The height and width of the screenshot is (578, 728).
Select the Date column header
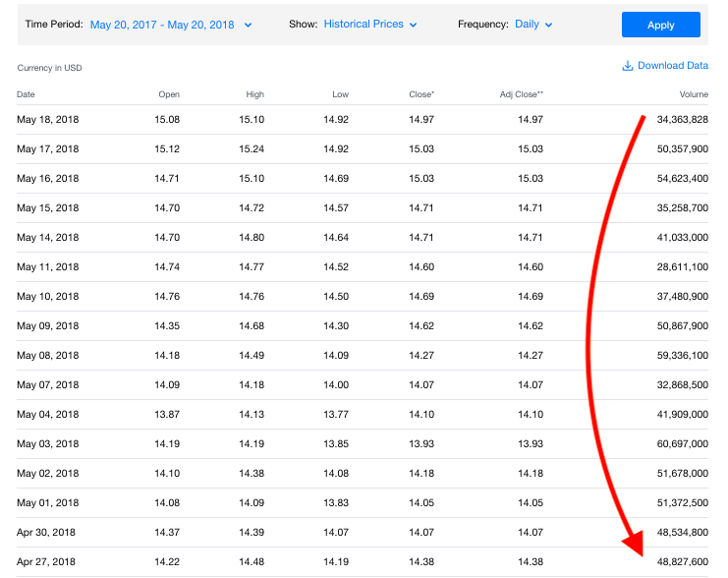(26, 94)
